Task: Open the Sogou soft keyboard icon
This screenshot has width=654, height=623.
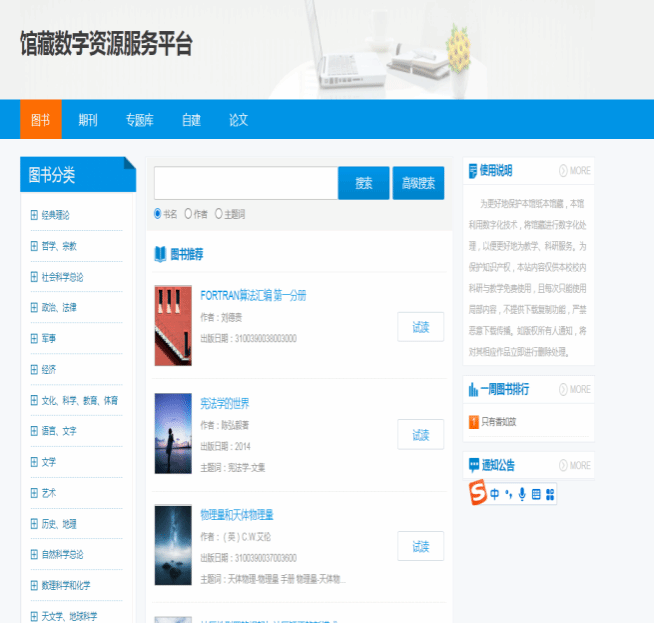Action: click(536, 494)
